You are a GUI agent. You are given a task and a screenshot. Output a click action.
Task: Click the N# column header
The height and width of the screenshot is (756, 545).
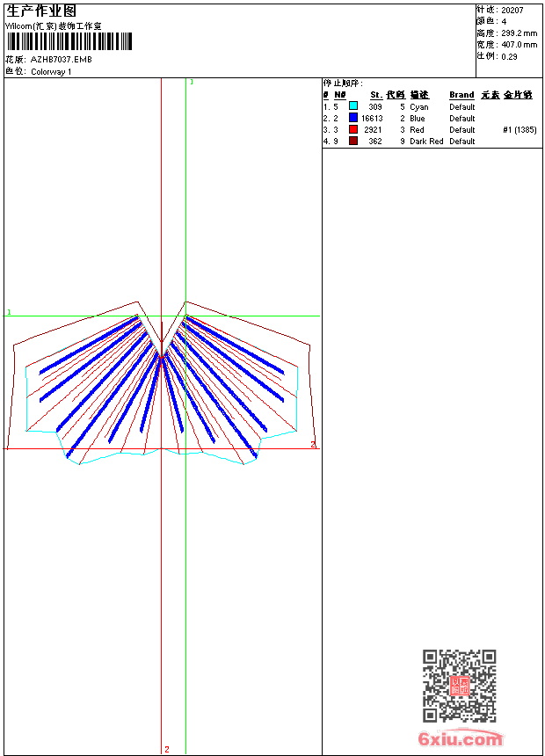[x=340, y=95]
